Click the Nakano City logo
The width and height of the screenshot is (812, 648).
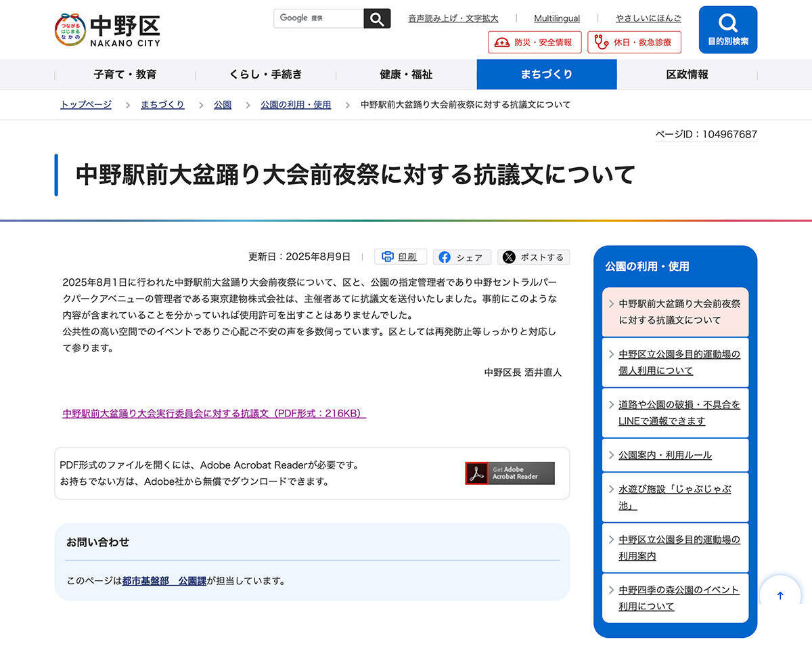(108, 30)
